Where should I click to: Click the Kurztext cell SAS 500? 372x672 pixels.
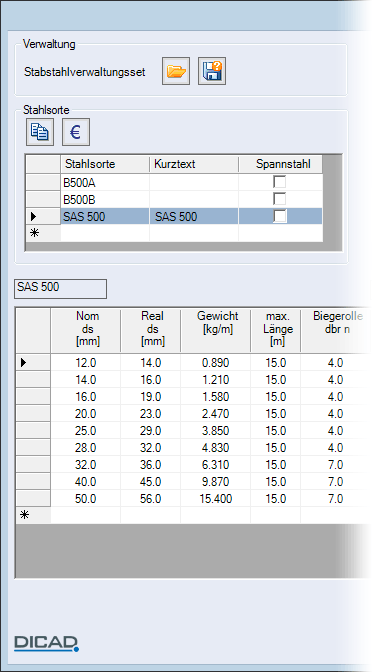[x=194, y=216]
